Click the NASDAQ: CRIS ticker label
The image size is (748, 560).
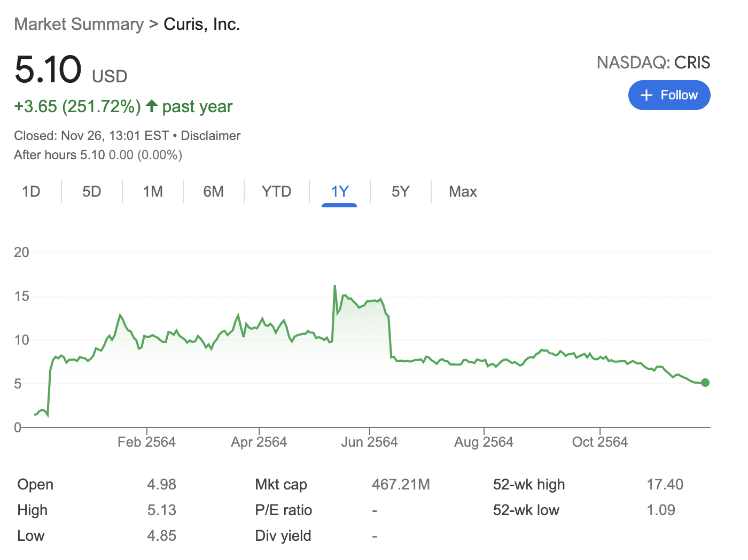click(x=653, y=63)
